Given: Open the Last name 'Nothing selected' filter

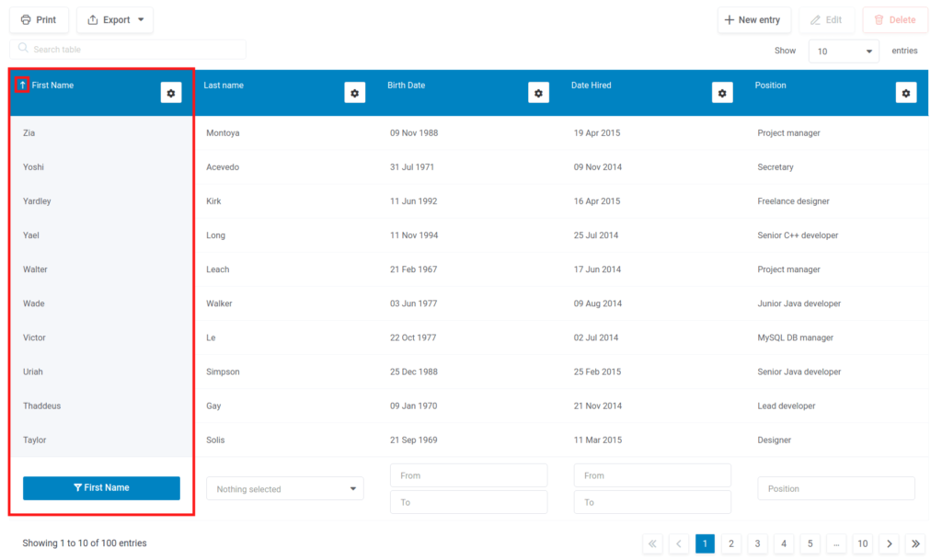Looking at the screenshot, I should click(x=285, y=489).
